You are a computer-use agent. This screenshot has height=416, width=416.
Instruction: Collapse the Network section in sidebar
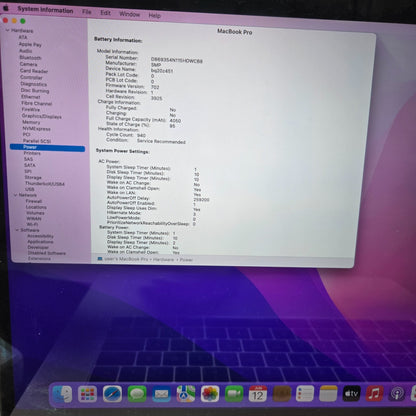(x=15, y=195)
